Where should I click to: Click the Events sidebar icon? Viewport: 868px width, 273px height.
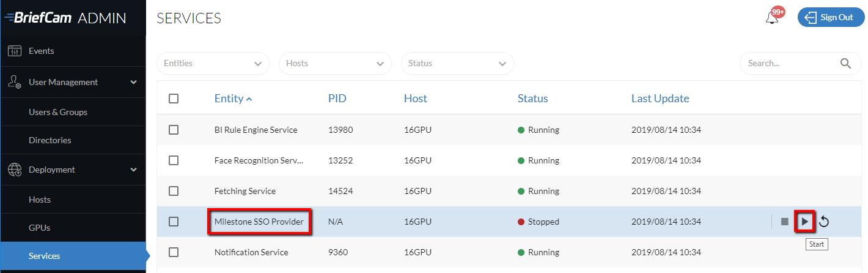click(x=15, y=51)
